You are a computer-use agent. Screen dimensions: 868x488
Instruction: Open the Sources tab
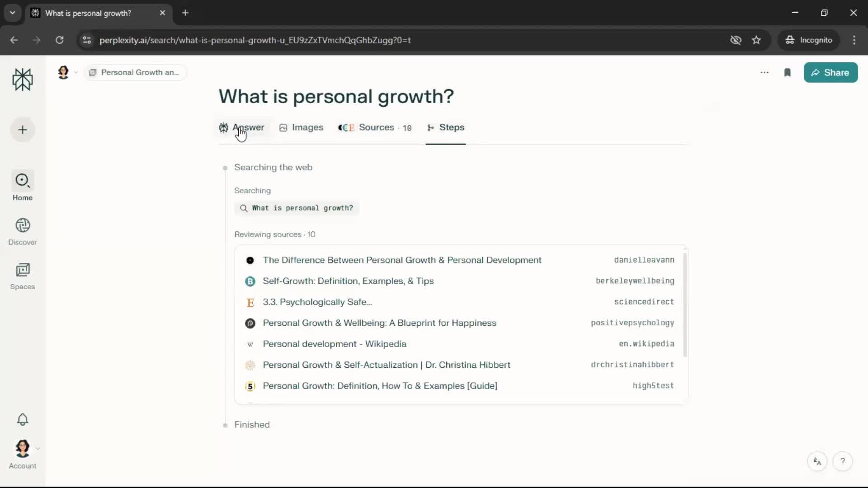(x=375, y=128)
